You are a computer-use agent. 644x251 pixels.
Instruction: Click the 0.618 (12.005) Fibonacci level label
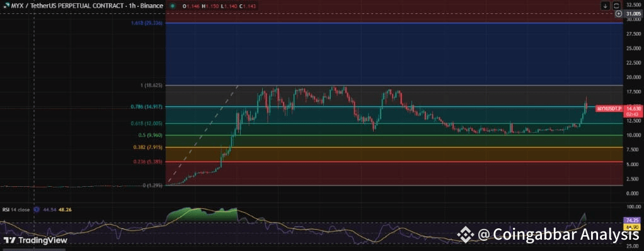(x=147, y=123)
